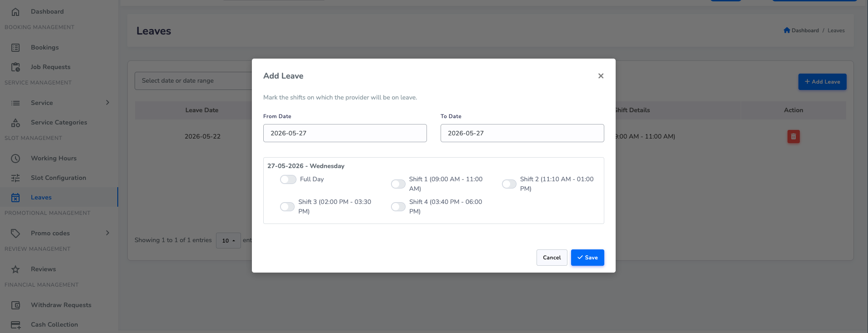Open Working Hours menu item
The width and height of the screenshot is (868, 333).
(x=54, y=159)
